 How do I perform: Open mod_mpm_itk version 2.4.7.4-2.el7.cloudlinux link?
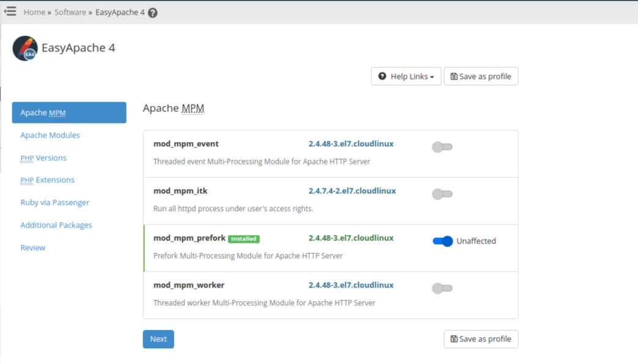[x=352, y=191]
